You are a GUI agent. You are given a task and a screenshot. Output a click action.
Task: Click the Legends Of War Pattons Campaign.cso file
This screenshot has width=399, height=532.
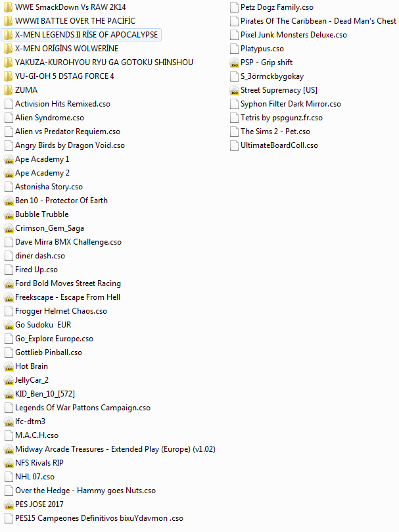[x=83, y=408]
